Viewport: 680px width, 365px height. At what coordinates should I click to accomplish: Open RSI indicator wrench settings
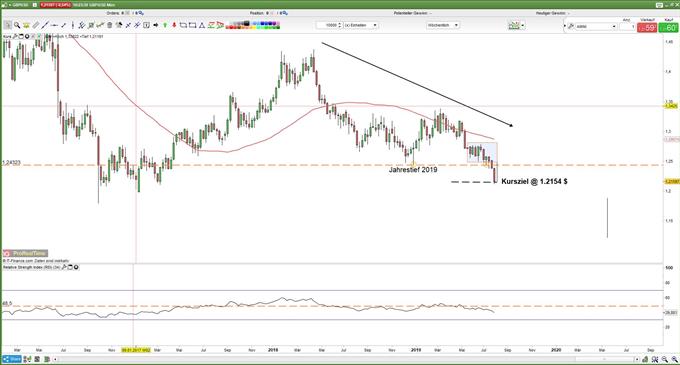64,267
